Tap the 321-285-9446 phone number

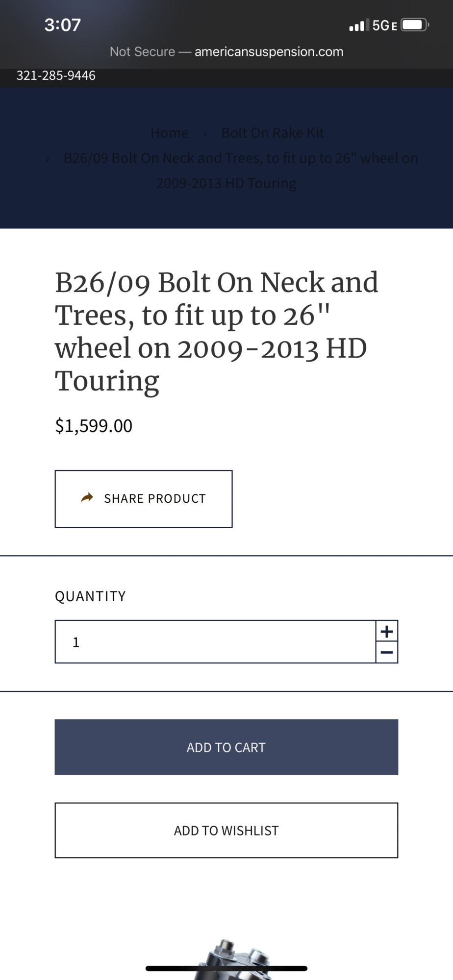coord(56,75)
